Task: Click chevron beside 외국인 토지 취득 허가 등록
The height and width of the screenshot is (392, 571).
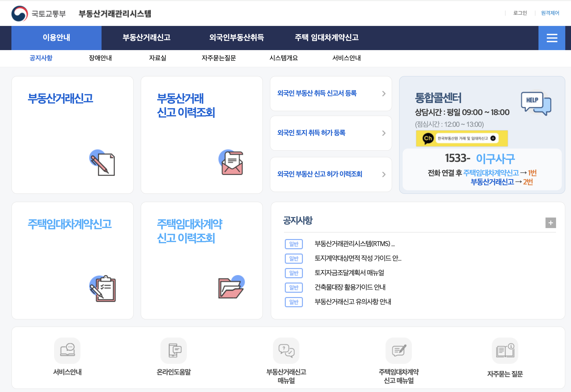Action: pyautogui.click(x=384, y=133)
